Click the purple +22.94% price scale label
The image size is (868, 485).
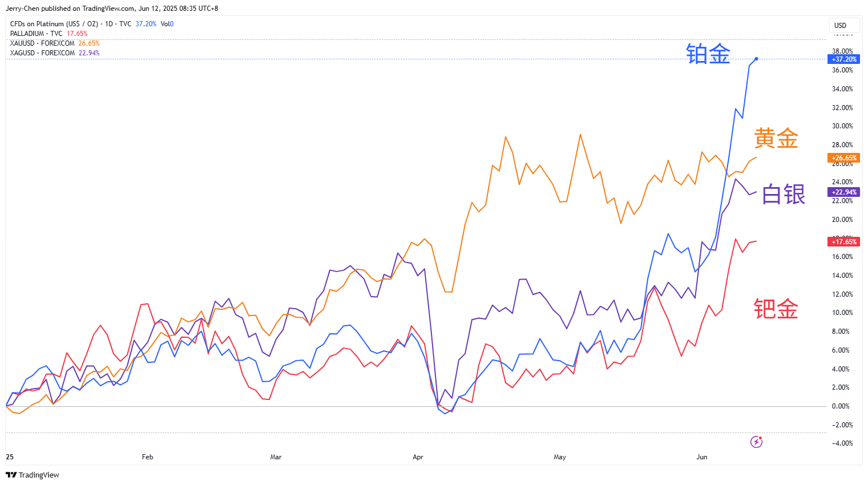844,192
